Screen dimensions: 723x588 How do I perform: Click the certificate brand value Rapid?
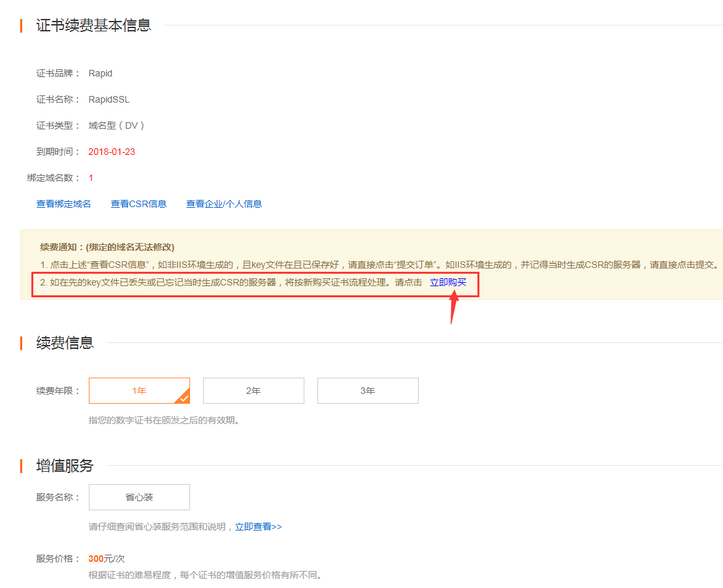click(101, 73)
